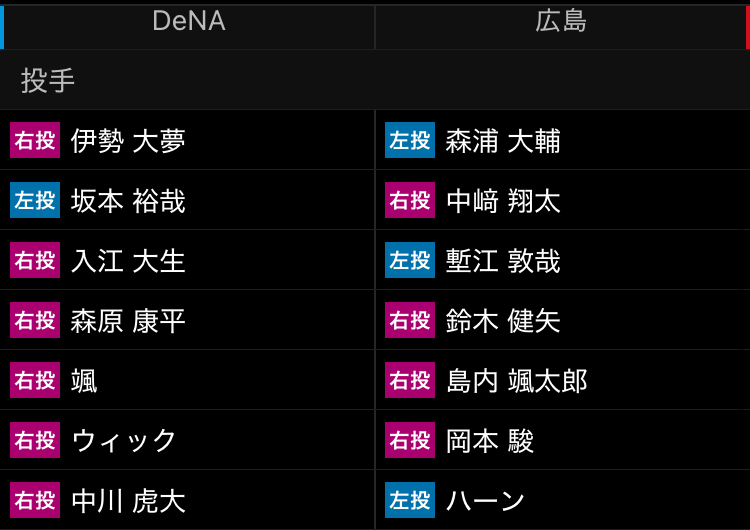Open pitcher 伊勢 大夢 entry
This screenshot has width=750, height=530.
tap(187, 140)
